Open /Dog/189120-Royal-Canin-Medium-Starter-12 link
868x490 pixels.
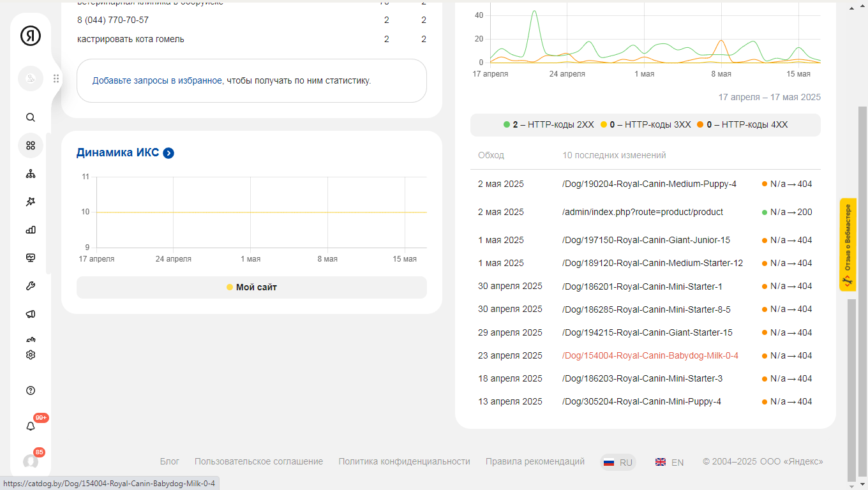[652, 263]
